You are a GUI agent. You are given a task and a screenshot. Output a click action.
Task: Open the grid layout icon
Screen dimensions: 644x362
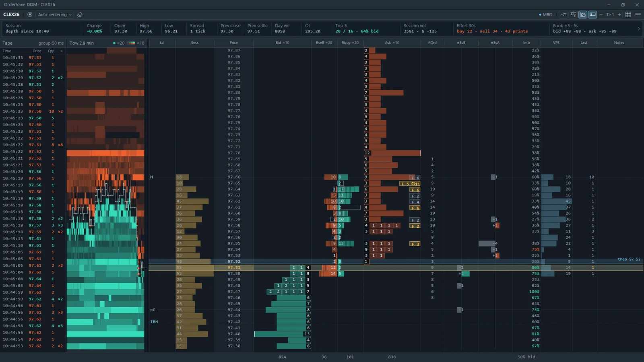(x=628, y=14)
